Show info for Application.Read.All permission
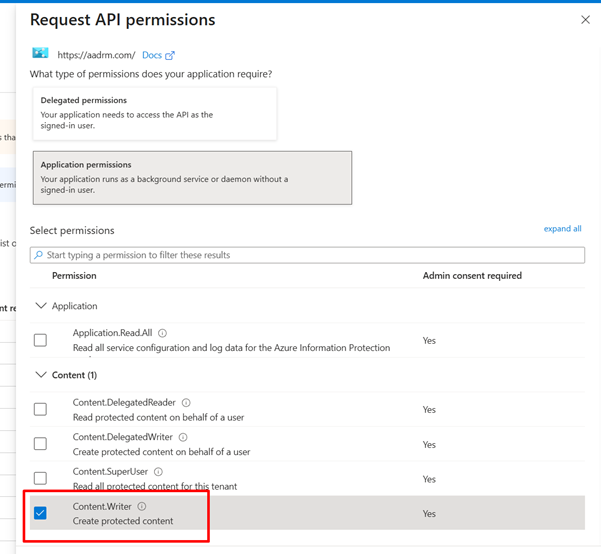Viewport: 601px width, 554px height. (163, 333)
